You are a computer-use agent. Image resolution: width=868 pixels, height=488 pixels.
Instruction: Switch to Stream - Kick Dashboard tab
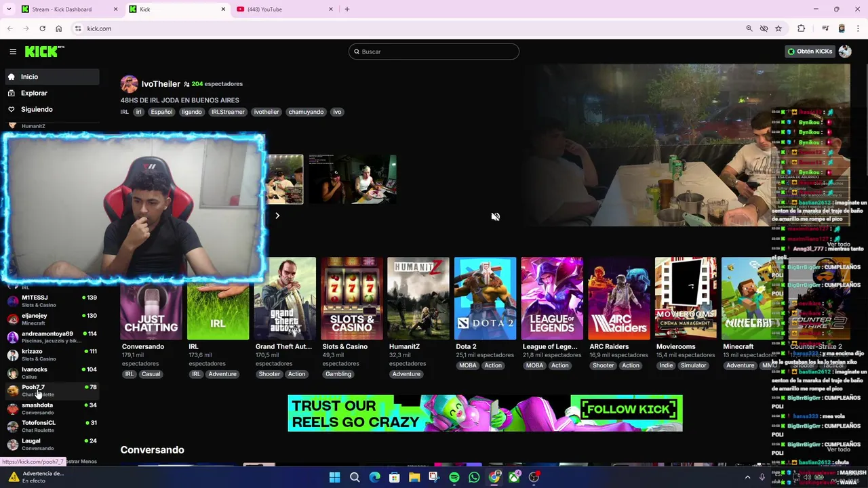click(x=68, y=9)
